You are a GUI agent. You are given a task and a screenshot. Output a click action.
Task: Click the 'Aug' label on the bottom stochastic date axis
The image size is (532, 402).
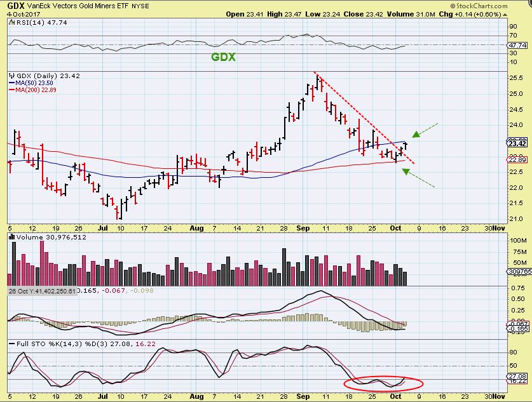pyautogui.click(x=196, y=396)
